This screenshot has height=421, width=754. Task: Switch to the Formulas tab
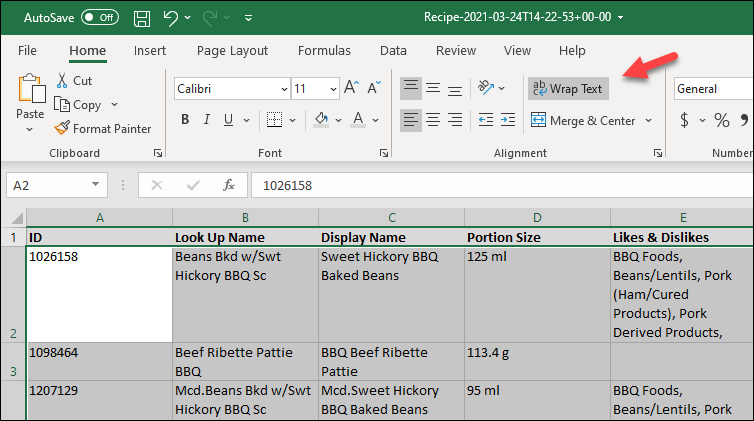pyautogui.click(x=324, y=50)
